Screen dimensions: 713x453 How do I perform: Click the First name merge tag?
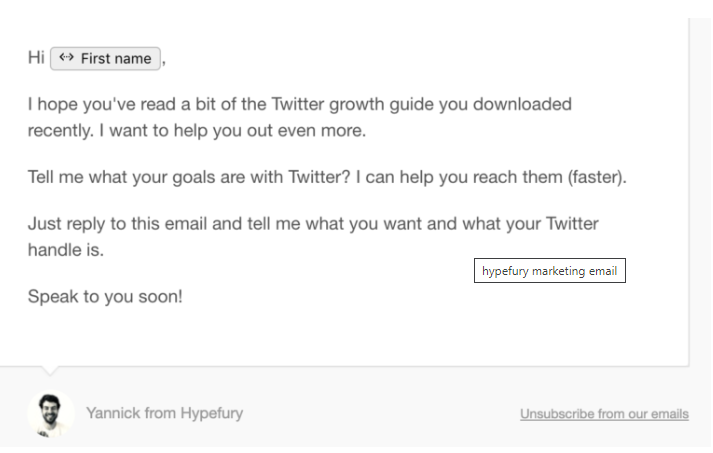tap(105, 59)
